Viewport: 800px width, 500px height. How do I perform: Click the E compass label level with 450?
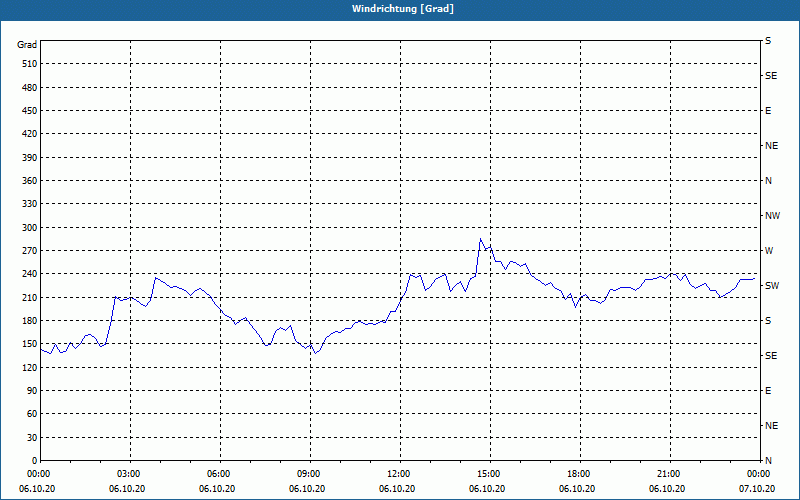[768, 111]
